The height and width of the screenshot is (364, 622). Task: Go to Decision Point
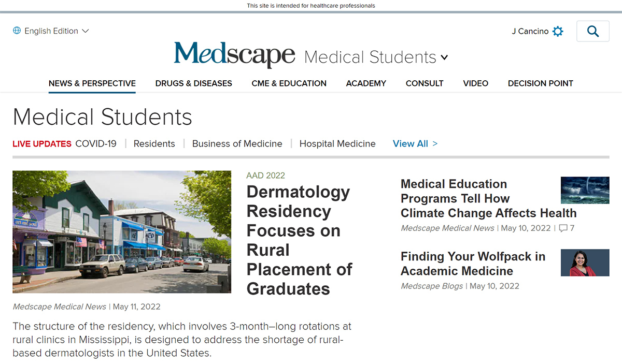[540, 83]
